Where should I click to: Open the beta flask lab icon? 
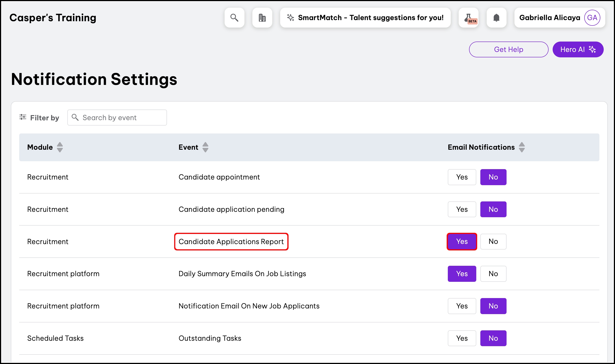[469, 18]
